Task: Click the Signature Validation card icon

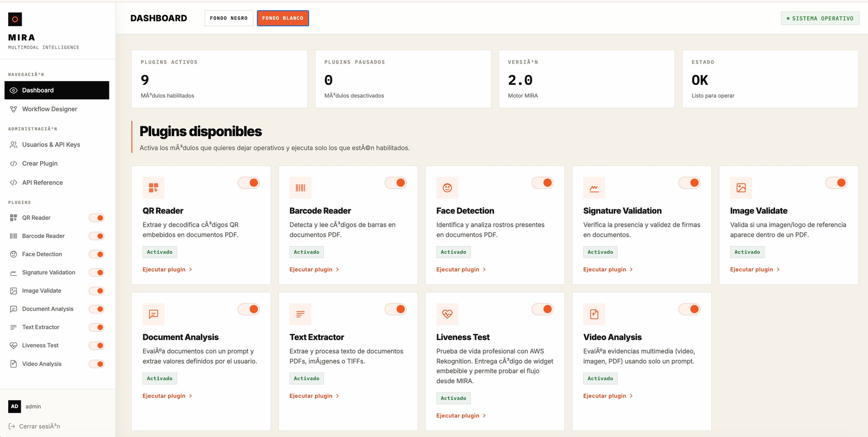Action: pyautogui.click(x=594, y=188)
